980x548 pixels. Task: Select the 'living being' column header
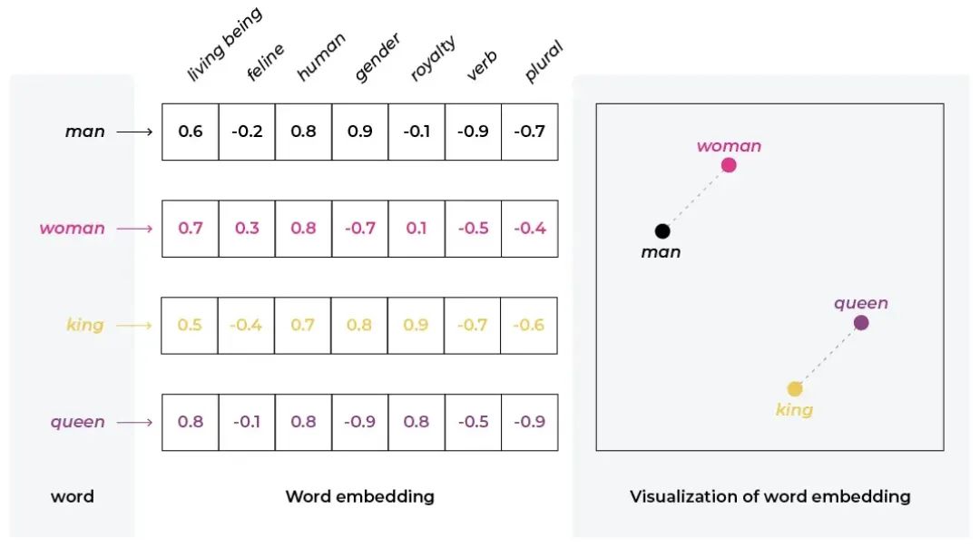tap(224, 45)
